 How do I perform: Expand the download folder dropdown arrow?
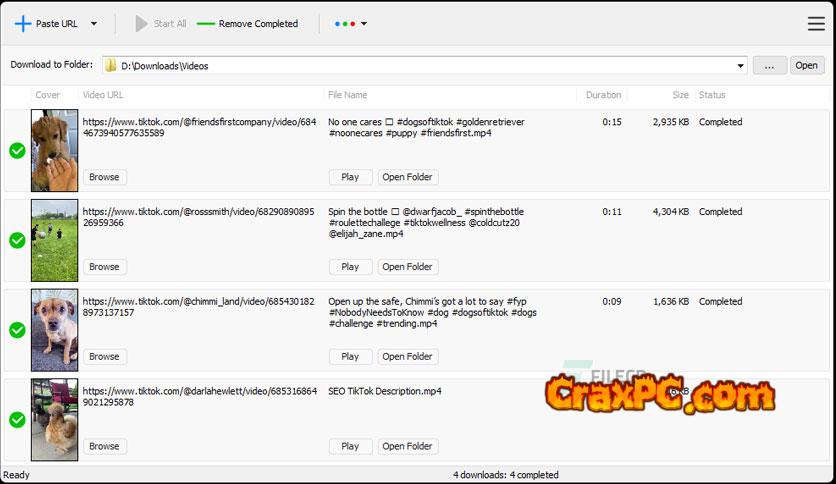tap(740, 66)
